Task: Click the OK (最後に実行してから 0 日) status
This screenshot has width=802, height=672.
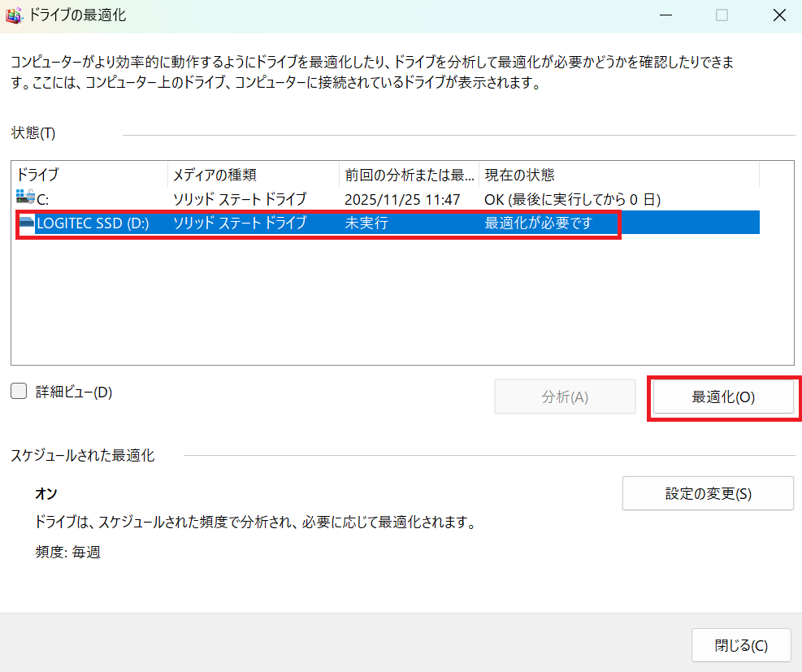Action: [572, 199]
